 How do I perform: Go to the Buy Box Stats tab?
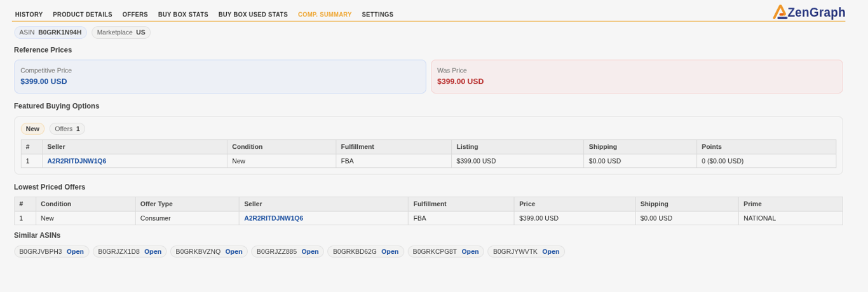[183, 15]
